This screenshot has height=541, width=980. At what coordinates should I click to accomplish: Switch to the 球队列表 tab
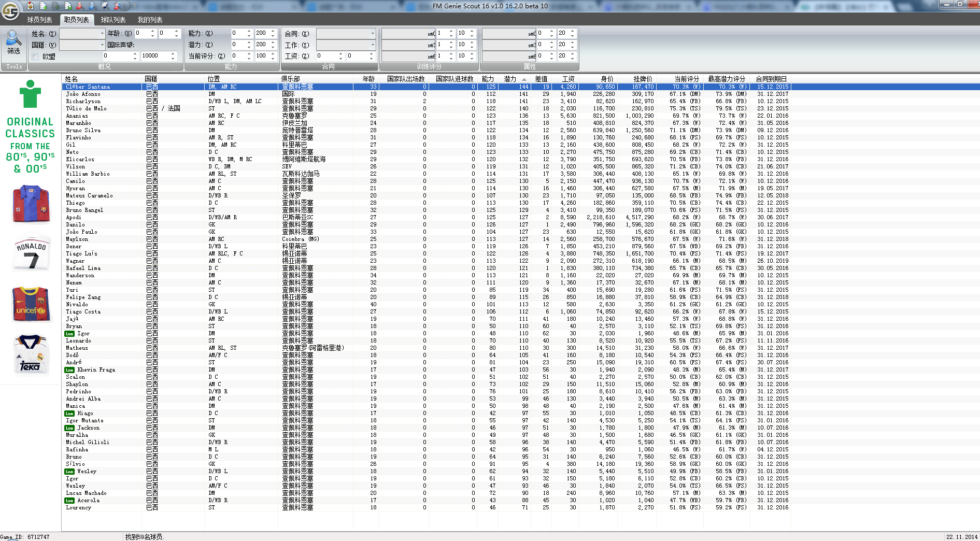[113, 20]
